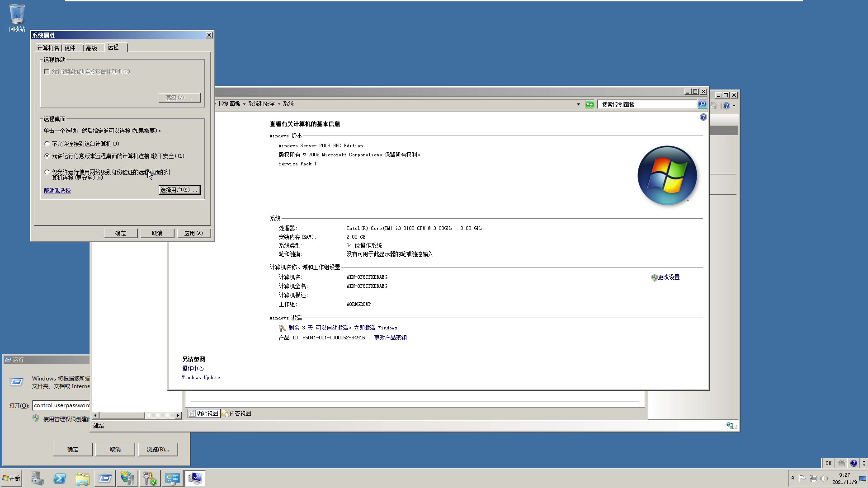The image size is (868, 488).
Task: Select the network-level authentication radio option
Action: [47, 172]
